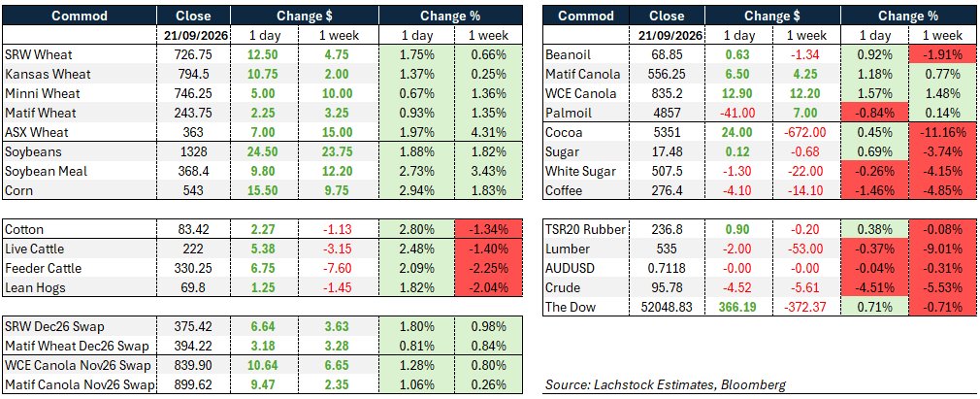Select the Coffee row label

pyautogui.click(x=563, y=189)
